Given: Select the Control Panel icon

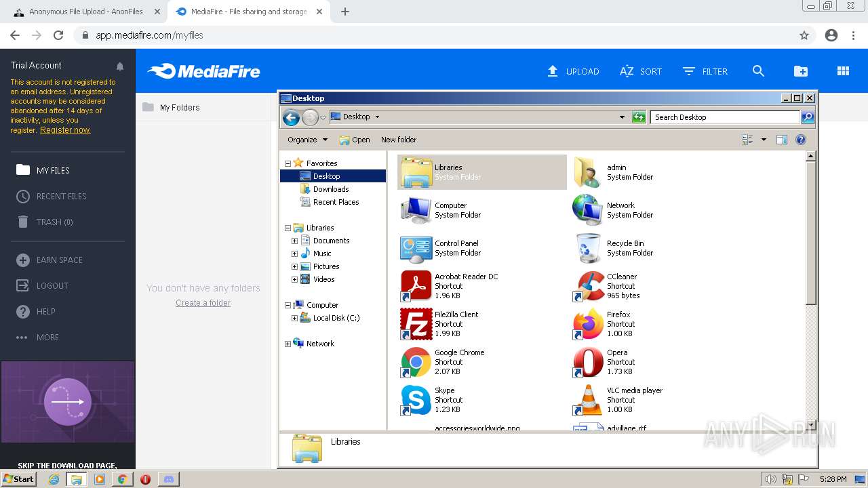Looking at the screenshot, I should [416, 248].
